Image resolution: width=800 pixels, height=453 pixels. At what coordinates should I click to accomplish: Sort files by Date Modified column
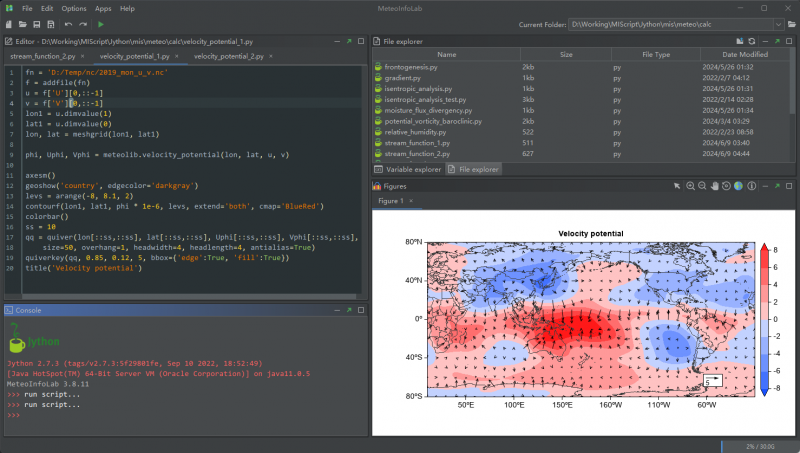click(x=745, y=54)
